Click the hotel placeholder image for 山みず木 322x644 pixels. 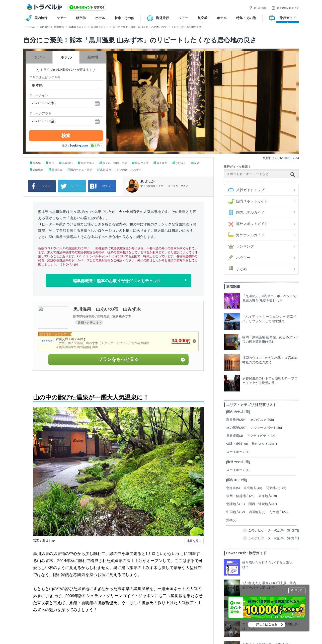pos(53,317)
